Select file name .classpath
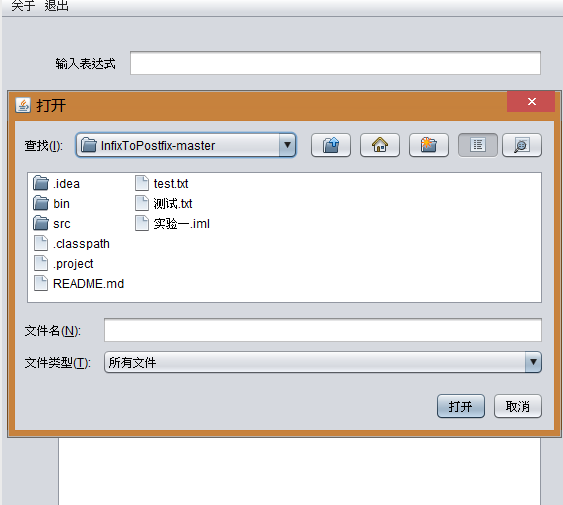The height and width of the screenshot is (505, 563). pyautogui.click(x=81, y=244)
